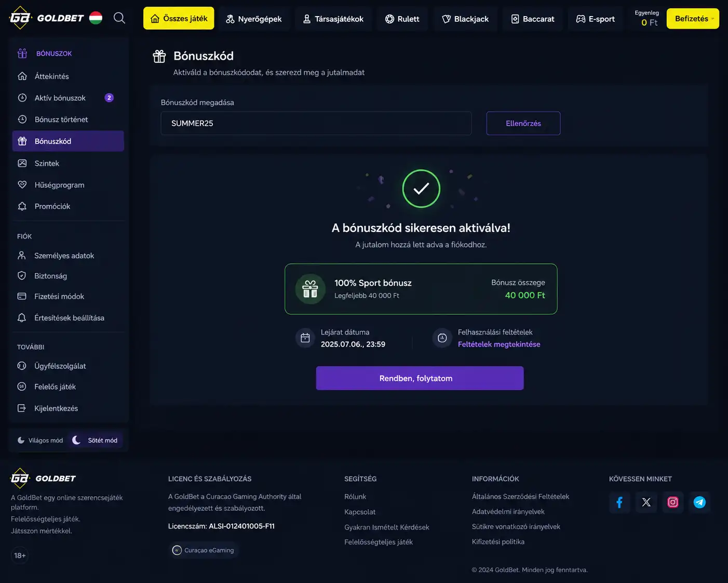
Task: Select Bónuszkód in the sidebar
Action: point(68,141)
